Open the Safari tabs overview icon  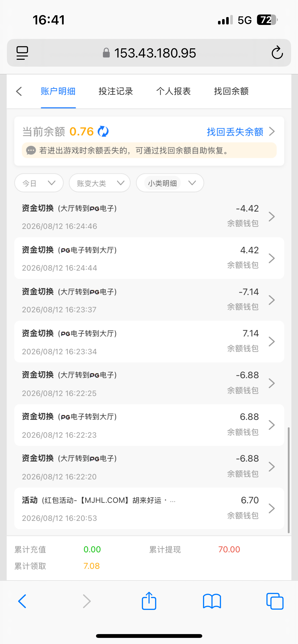click(275, 601)
